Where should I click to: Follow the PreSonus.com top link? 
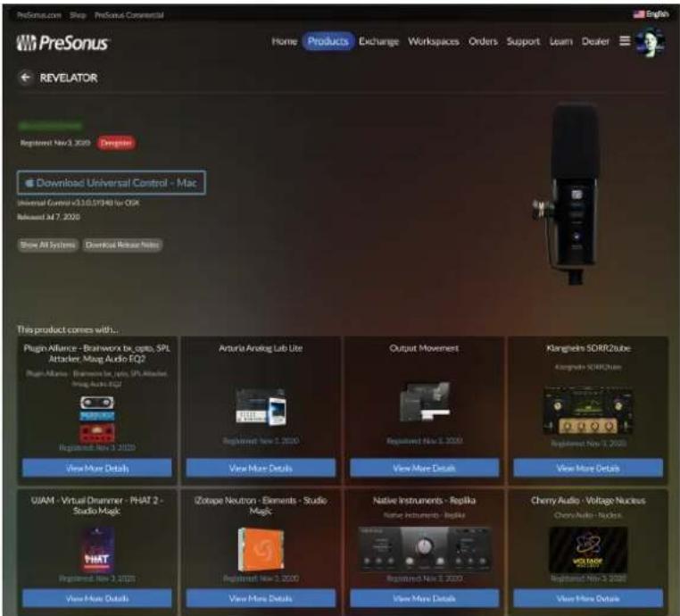click(39, 15)
